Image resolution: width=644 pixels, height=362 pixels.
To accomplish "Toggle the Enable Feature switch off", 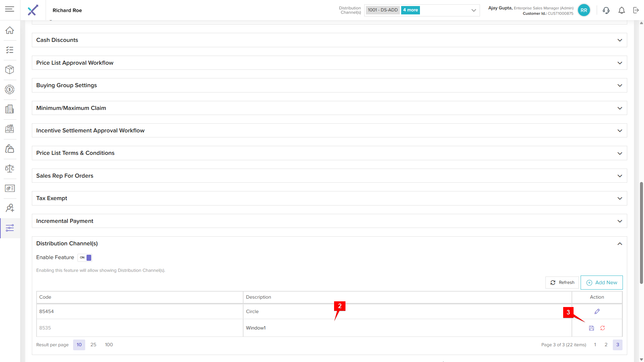I will 85,257.
